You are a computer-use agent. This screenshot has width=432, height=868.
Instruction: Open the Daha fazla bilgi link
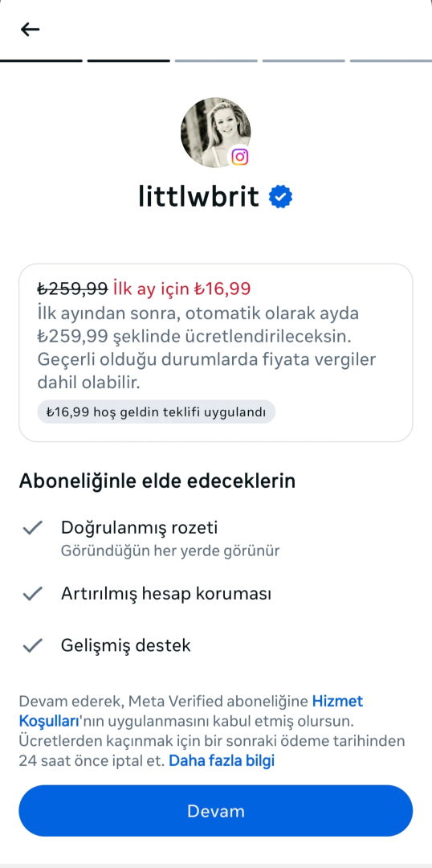tap(222, 760)
